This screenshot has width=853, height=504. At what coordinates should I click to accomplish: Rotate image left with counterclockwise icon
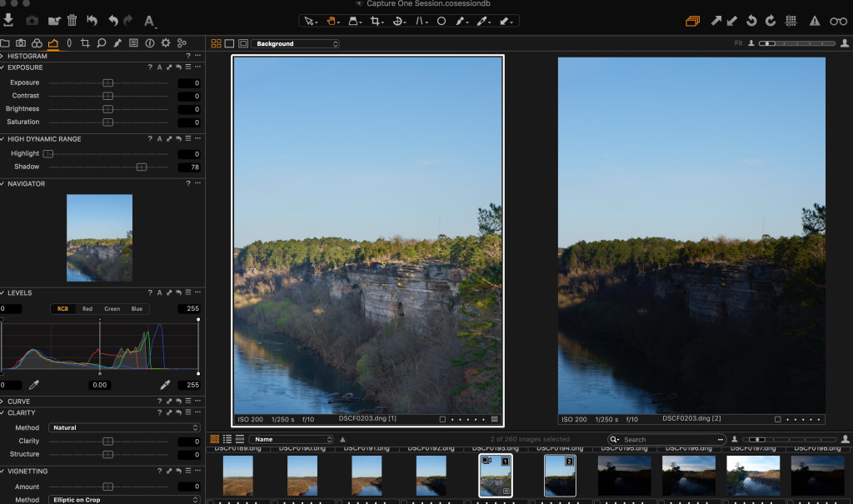click(x=751, y=21)
